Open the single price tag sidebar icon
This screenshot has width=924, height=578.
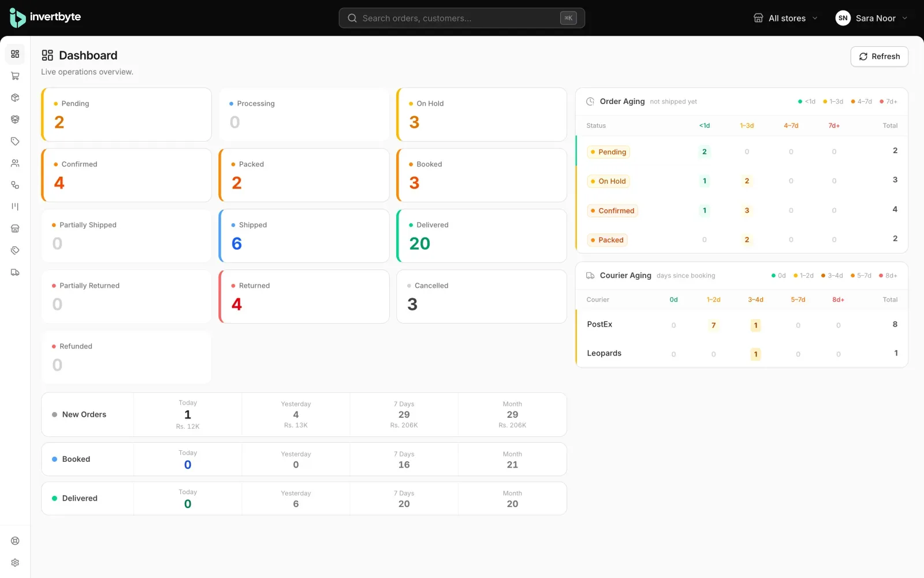(15, 141)
